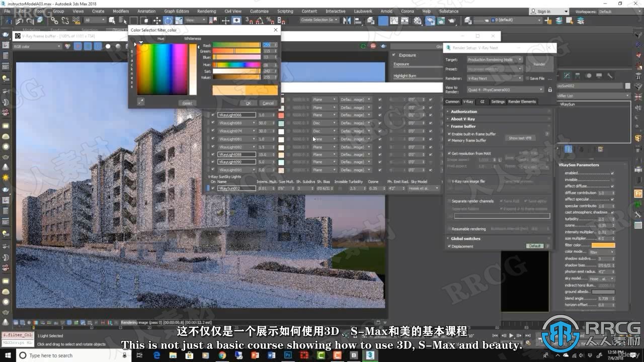Toggle V-Ray raw image file checkbox
The height and width of the screenshot is (362, 644).
tap(449, 181)
